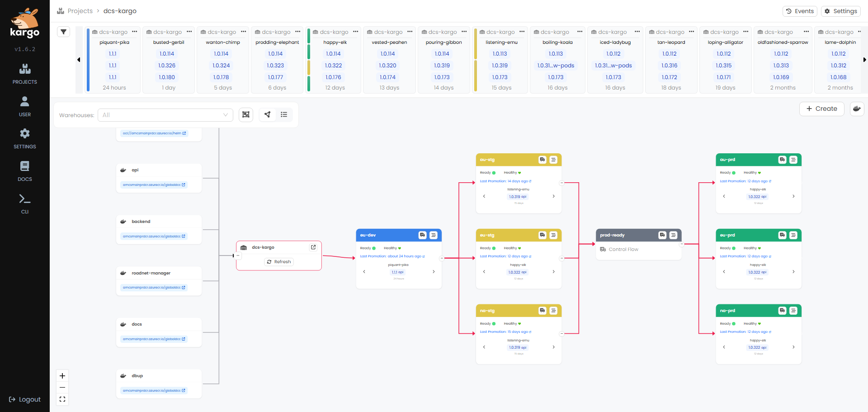
Task: Click the graph direction arrow view icon
Action: 268,115
